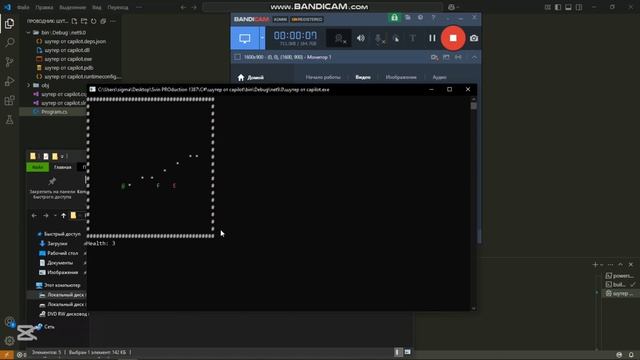The height and width of the screenshot is (360, 640).
Task: Open Explorer header more actions ellipsis
Action: click(113, 21)
